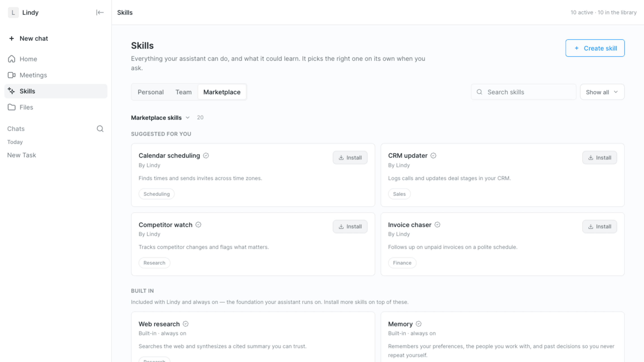Click 'Logs calls and updates deal stages' description
The height and width of the screenshot is (362, 644).
point(449,178)
